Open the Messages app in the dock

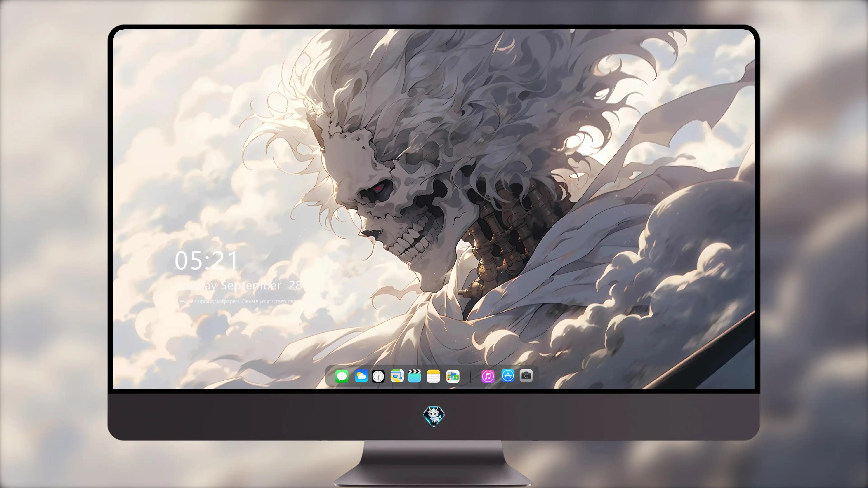coord(342,376)
